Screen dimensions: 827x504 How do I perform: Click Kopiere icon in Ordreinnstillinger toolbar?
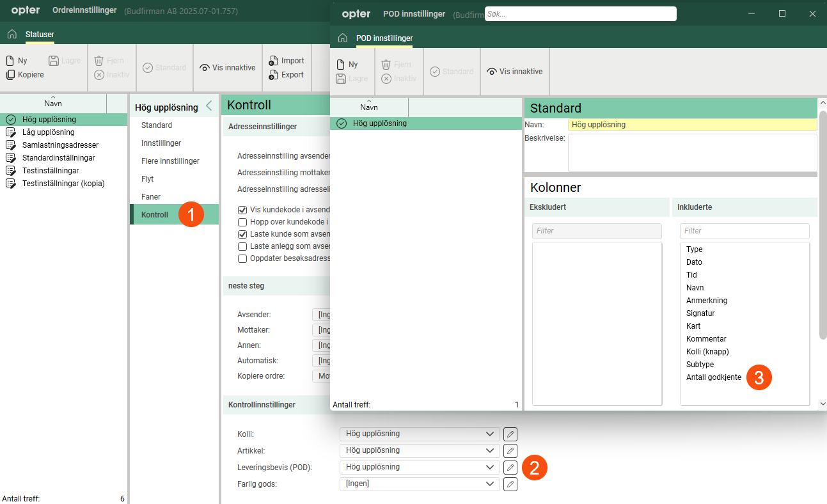tap(10, 75)
